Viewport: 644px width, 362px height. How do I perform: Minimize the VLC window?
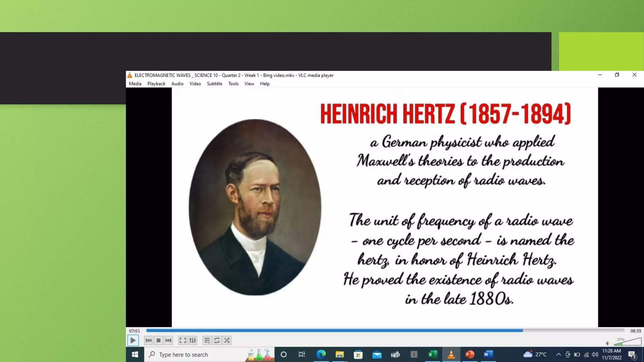(600, 75)
